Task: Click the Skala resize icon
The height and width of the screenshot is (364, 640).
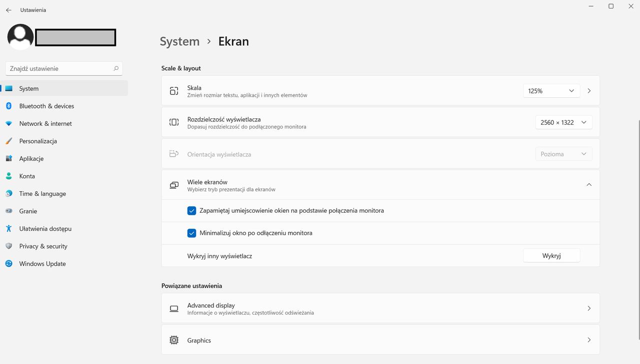Action: (173, 90)
